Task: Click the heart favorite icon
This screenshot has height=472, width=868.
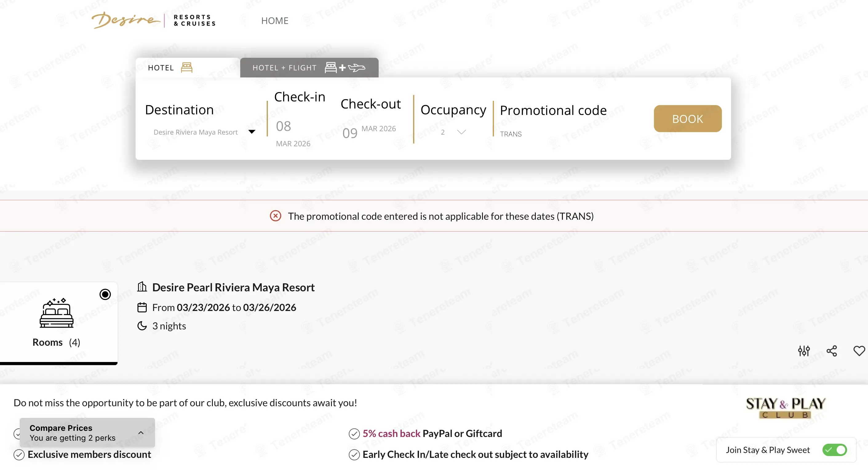Action: [859, 351]
